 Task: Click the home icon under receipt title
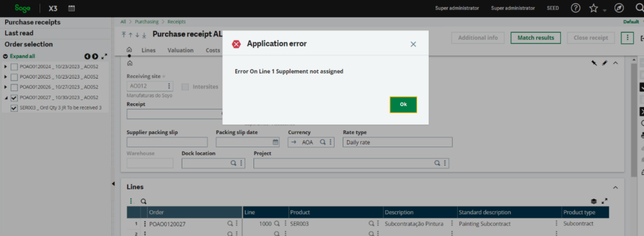tap(130, 50)
